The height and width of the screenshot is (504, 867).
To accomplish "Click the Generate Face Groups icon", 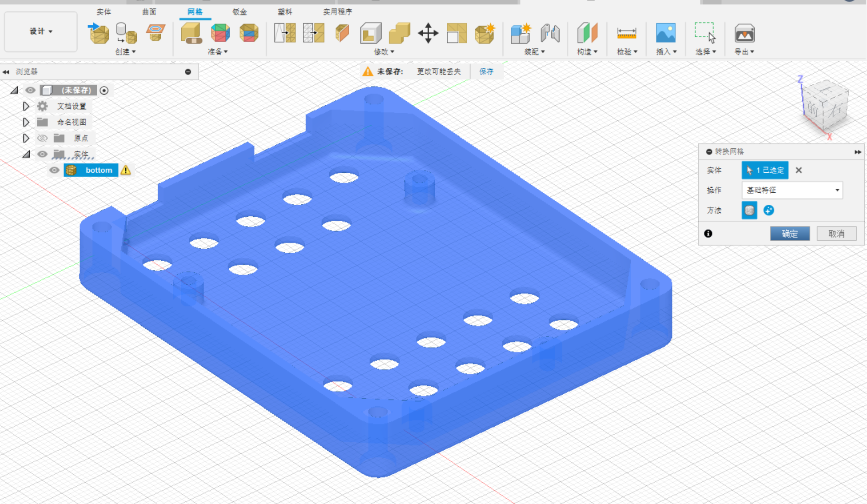I will (220, 33).
